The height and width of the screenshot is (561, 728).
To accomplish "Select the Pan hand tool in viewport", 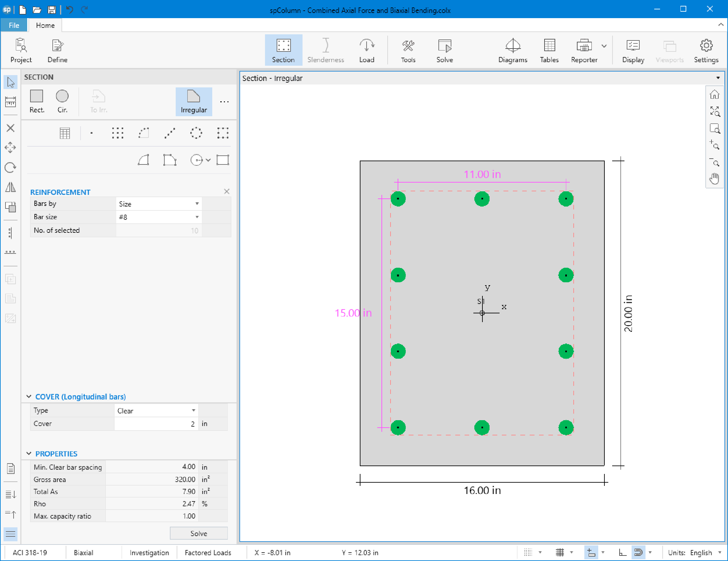I will point(714,178).
